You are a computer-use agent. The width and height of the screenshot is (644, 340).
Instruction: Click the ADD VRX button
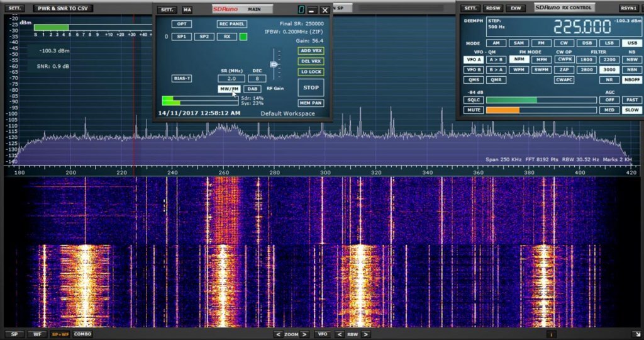(x=311, y=50)
